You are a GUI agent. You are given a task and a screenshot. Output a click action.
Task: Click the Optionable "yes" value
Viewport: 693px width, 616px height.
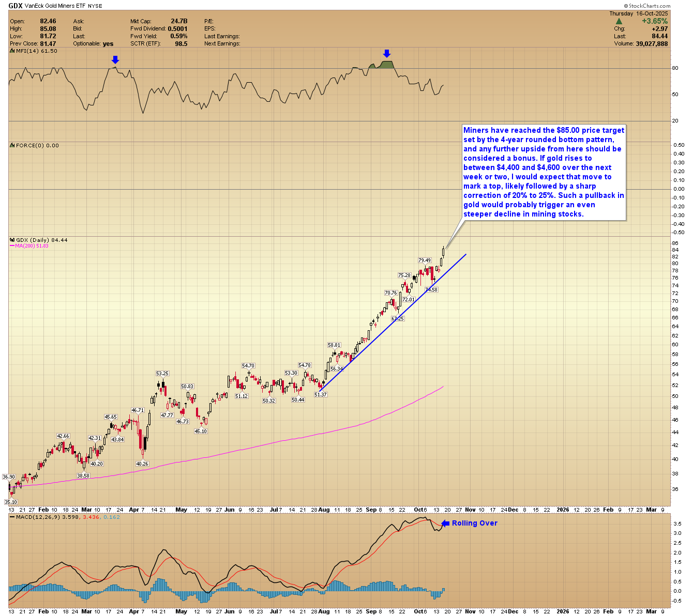pos(108,44)
